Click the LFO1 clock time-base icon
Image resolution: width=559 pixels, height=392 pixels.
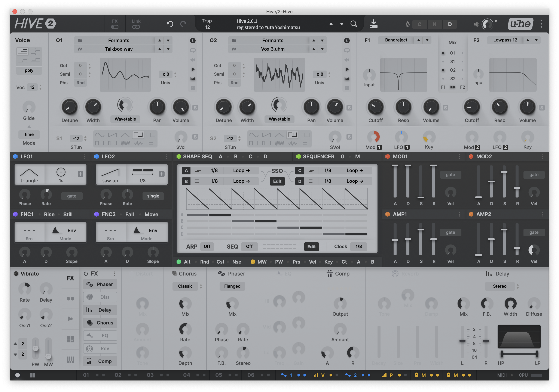click(61, 172)
